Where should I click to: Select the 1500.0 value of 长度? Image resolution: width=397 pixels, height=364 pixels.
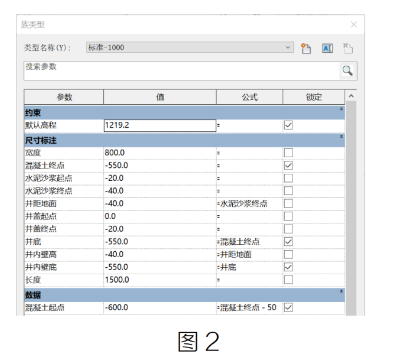pyautogui.click(x=160, y=280)
